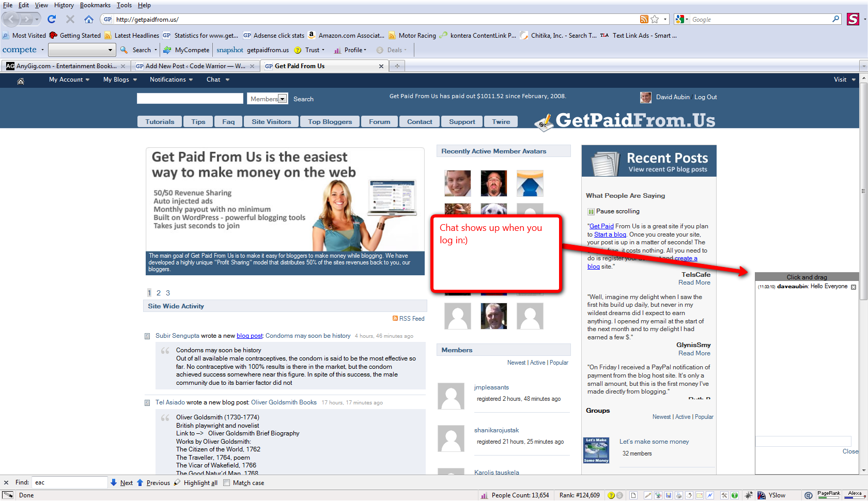Switch to the AnyGig.com tab
This screenshot has height=501, width=868.
pos(62,66)
